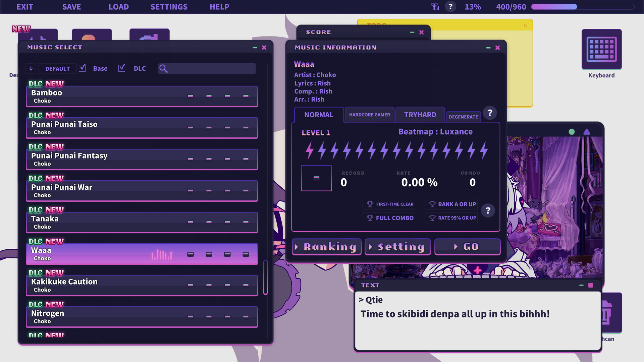Open the help question mark in the top bar
644x362 pixels.
[450, 6]
